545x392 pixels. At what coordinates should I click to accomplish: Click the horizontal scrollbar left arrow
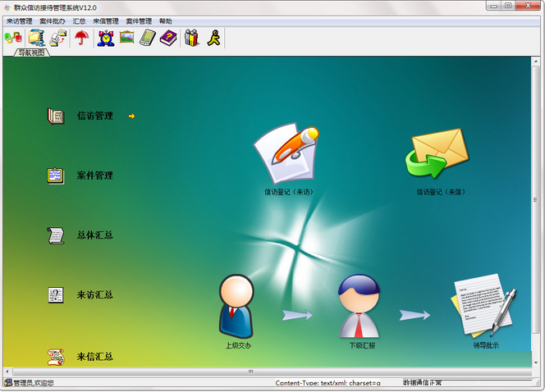pos(7,371)
